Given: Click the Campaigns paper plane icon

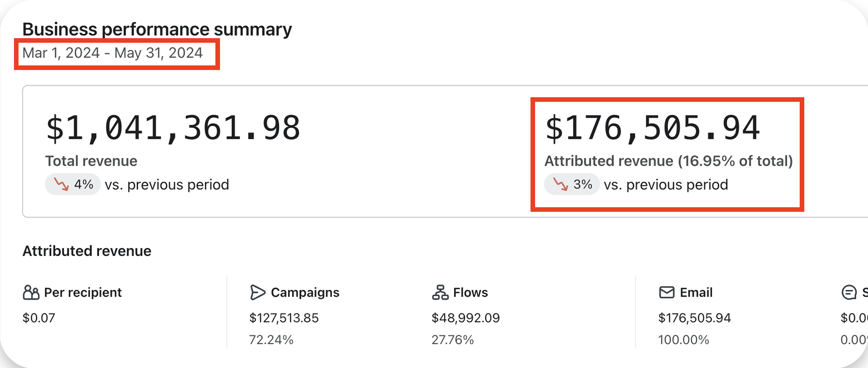Looking at the screenshot, I should coord(257,293).
